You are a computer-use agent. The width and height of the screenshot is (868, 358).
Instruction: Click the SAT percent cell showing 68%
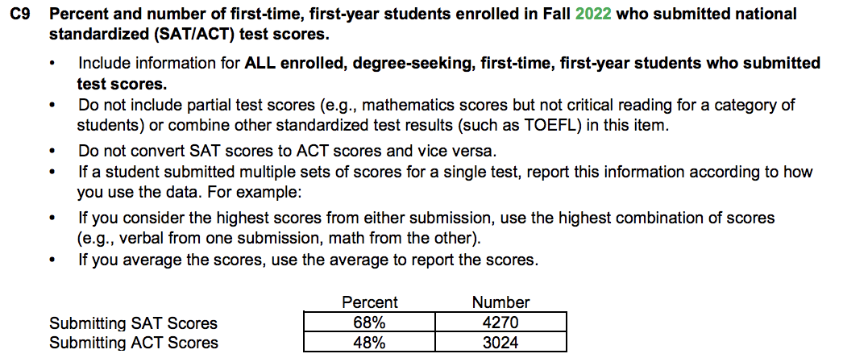coord(369,322)
